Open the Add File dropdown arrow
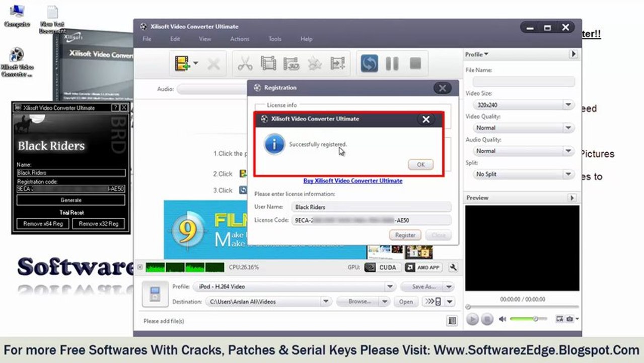Viewport: 644px width, 363px height. (x=196, y=64)
